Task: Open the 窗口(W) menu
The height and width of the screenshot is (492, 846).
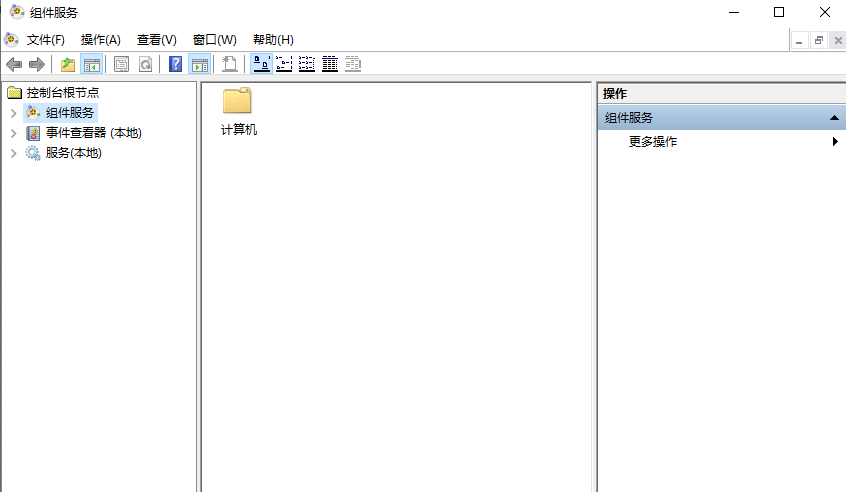Action: click(215, 40)
